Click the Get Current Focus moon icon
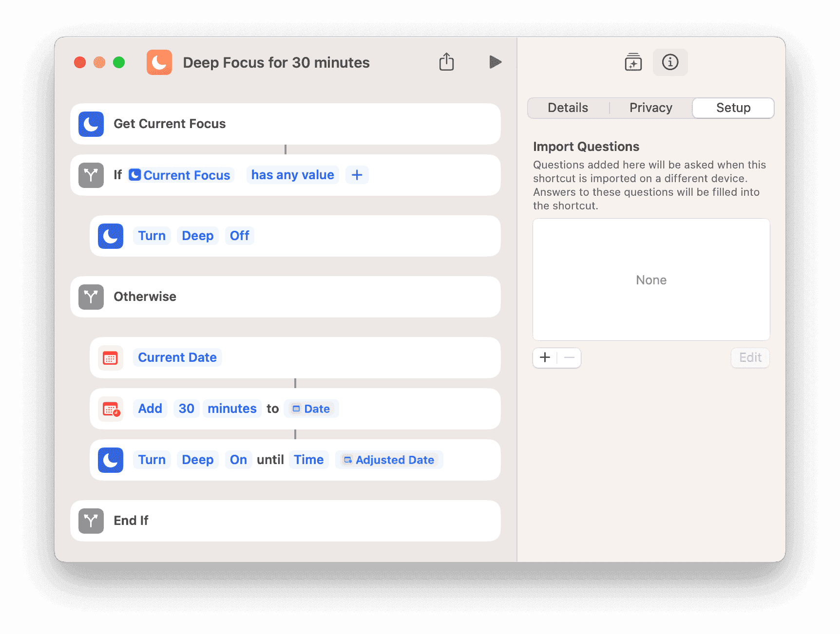Viewport: 840px width, 634px height. click(91, 124)
